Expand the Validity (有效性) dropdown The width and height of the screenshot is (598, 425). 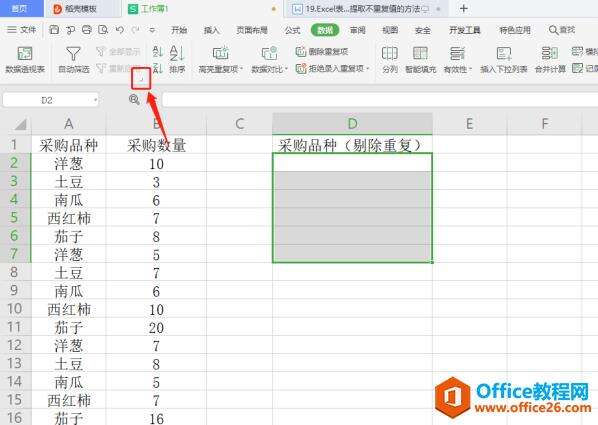click(470, 69)
